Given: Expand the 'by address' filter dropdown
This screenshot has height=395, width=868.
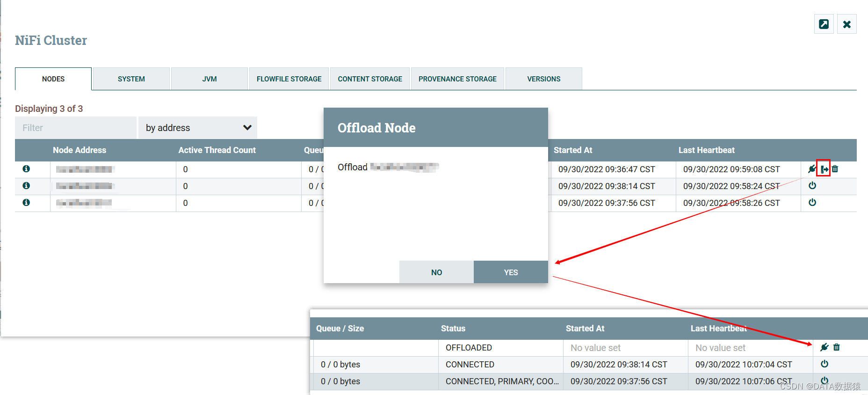Looking at the screenshot, I should click(198, 128).
